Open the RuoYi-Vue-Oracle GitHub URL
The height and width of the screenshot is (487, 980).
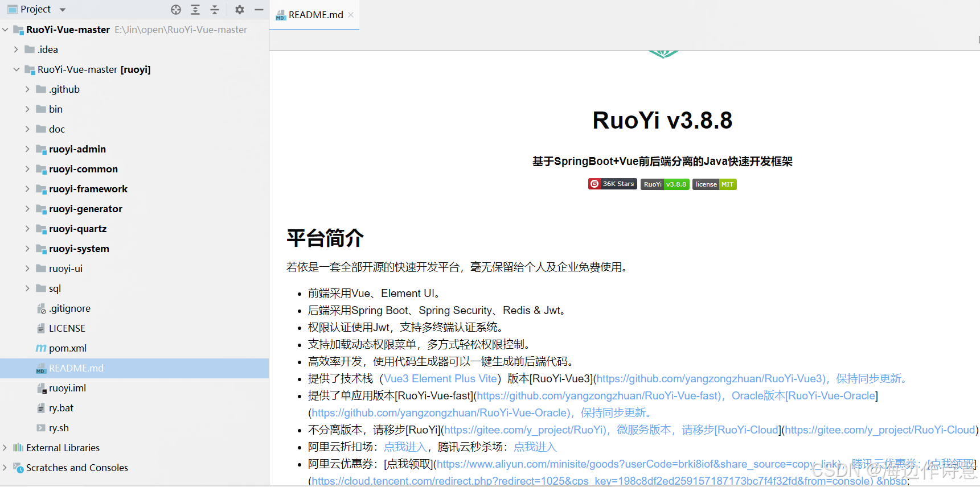[x=440, y=413]
